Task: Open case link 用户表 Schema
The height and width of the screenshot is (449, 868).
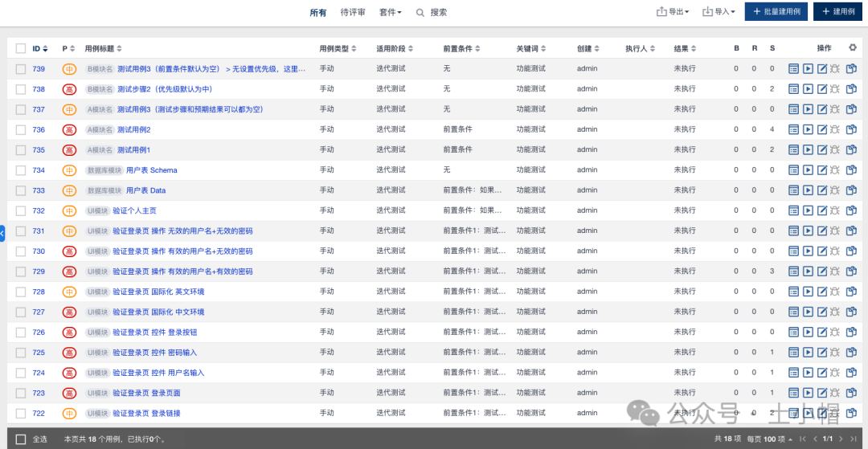Action: [x=152, y=170]
